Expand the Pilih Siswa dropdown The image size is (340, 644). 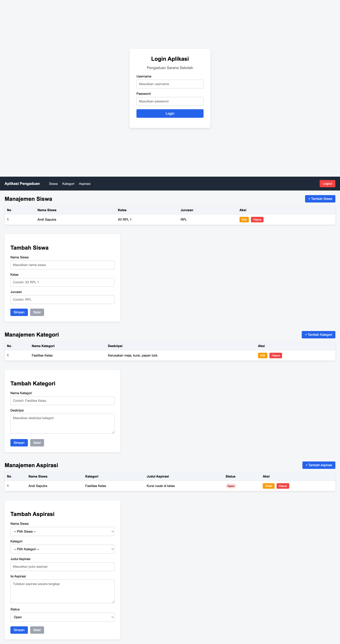(x=62, y=532)
